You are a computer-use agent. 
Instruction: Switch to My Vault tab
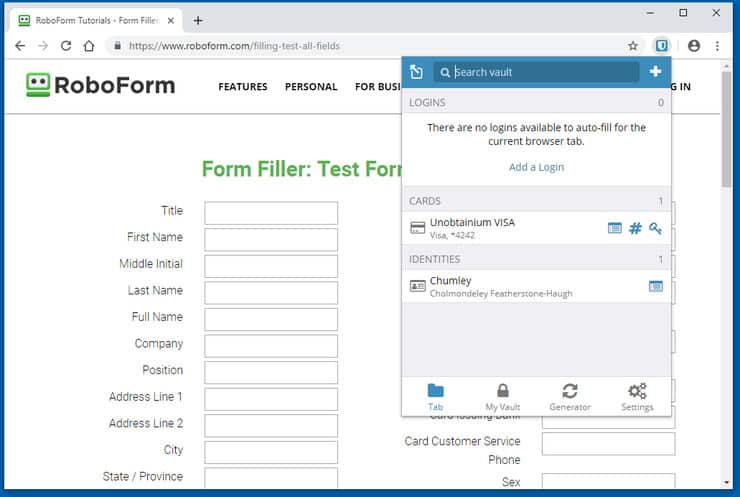pyautogui.click(x=503, y=397)
